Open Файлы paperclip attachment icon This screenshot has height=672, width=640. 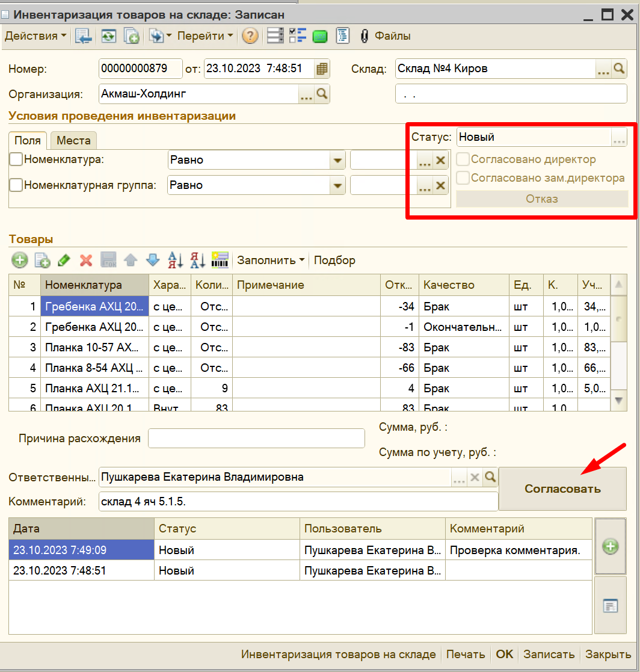point(364,36)
